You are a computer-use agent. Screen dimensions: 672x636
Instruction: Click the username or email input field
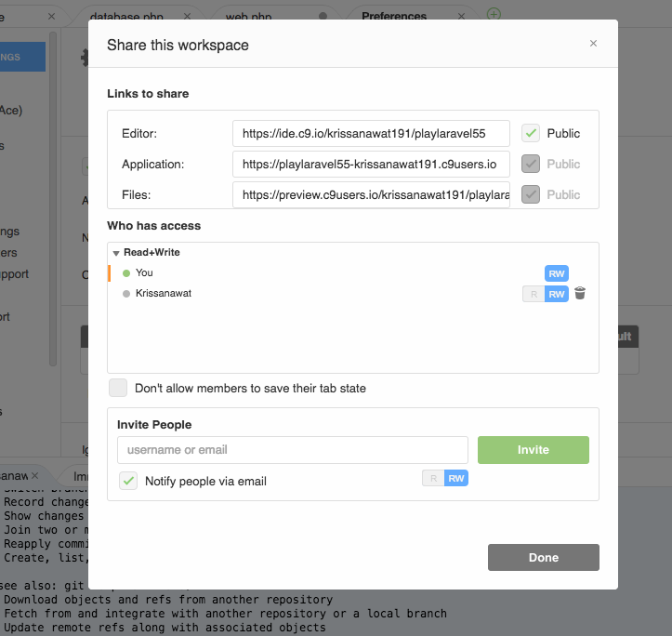[292, 450]
